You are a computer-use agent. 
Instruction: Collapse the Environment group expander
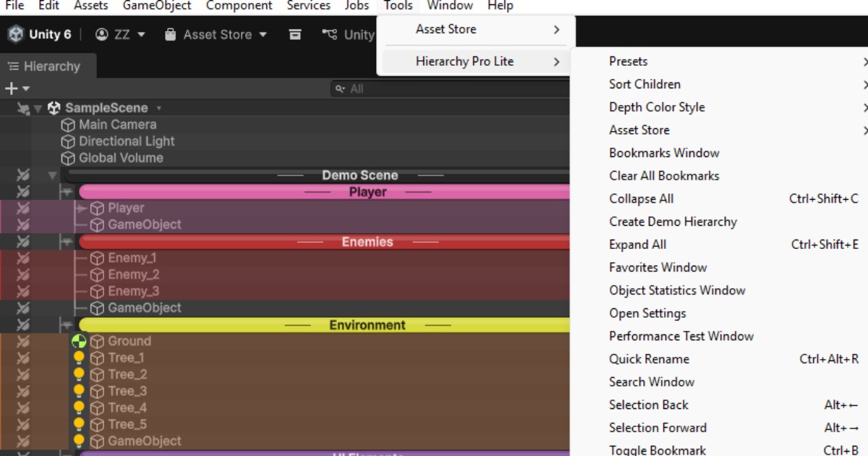coord(67,325)
